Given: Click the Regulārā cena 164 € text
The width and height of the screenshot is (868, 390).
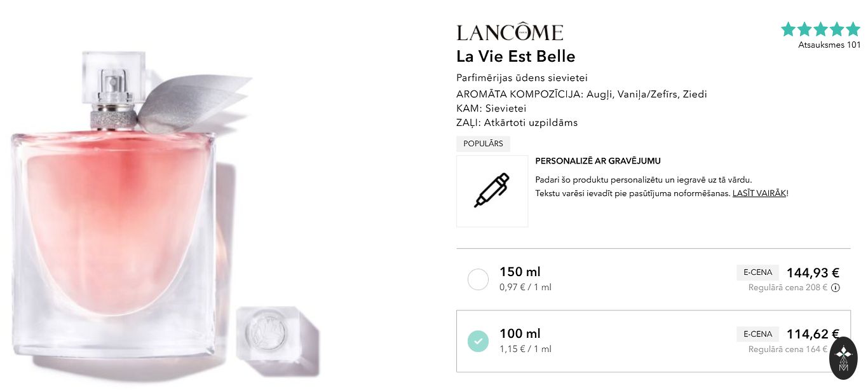Looking at the screenshot, I should (788, 349).
